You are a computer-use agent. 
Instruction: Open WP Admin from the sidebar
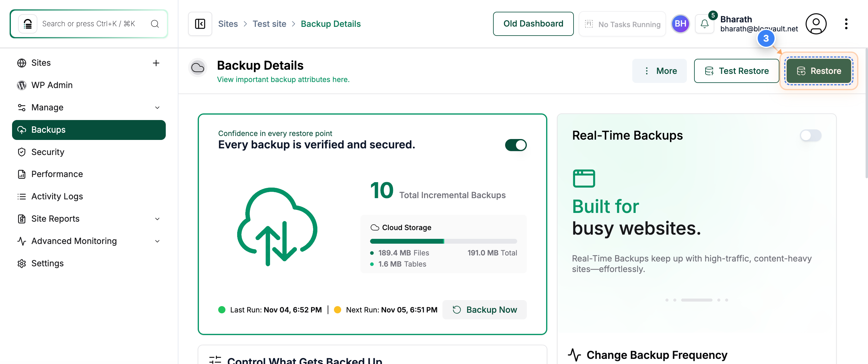click(52, 85)
